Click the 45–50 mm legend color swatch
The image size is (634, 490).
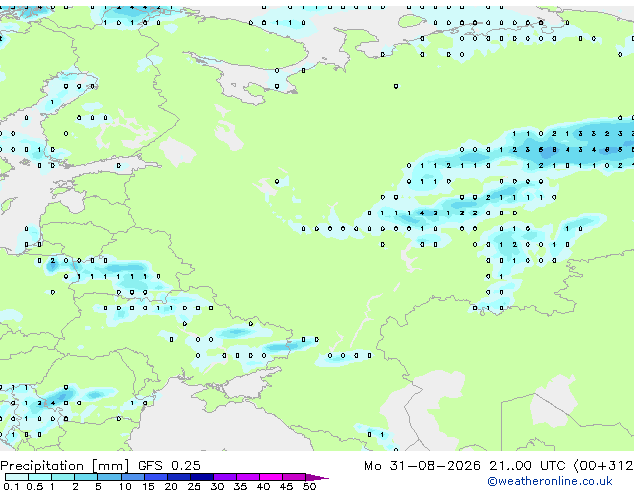(x=294, y=477)
